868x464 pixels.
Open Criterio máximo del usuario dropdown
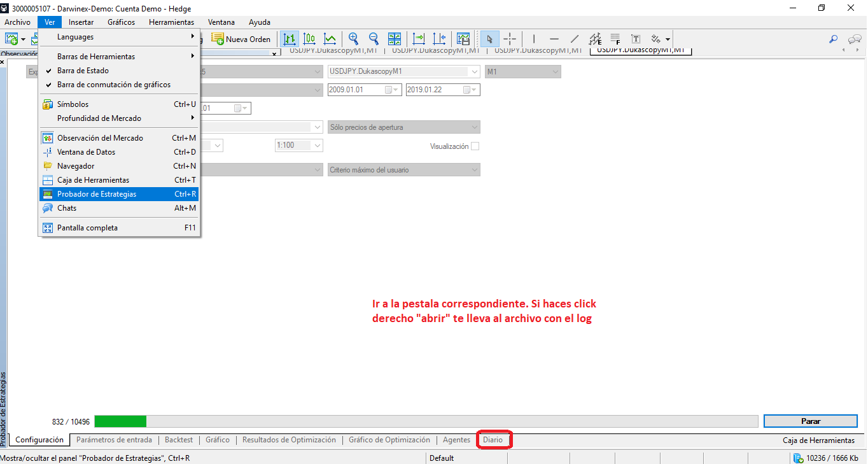[x=403, y=170]
